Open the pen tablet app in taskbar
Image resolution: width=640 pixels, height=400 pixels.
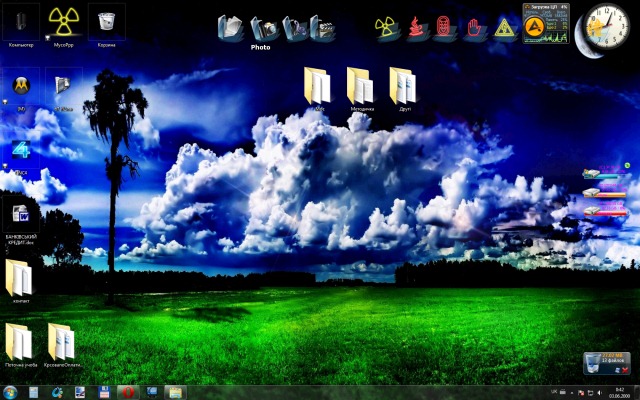[x=80, y=393]
